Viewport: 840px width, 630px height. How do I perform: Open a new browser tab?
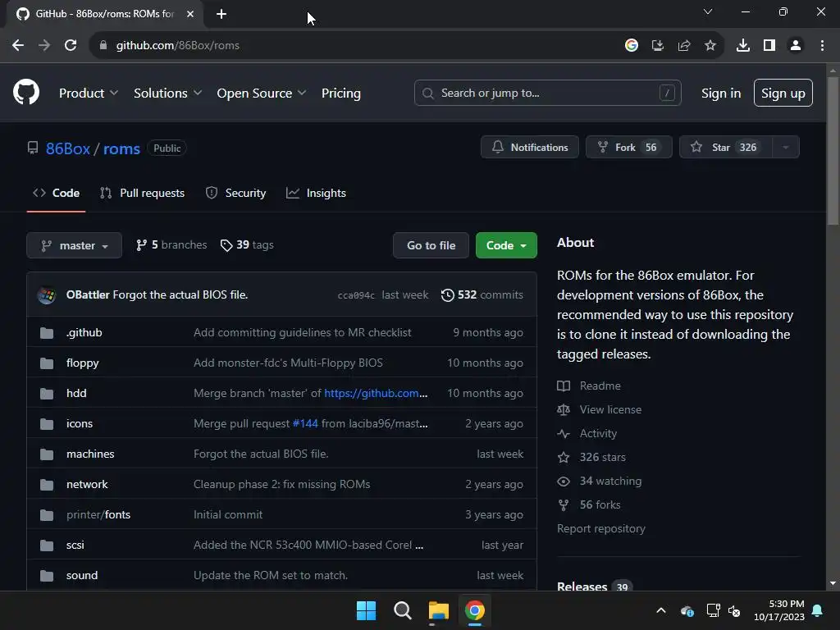coord(221,14)
